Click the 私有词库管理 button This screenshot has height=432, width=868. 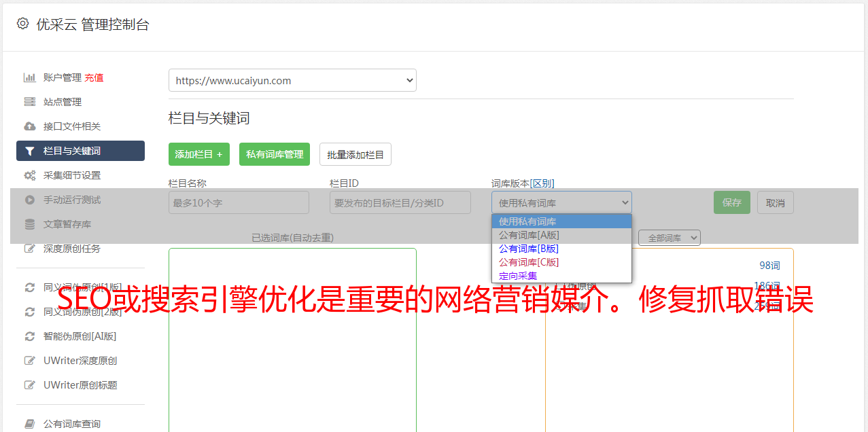[275, 154]
